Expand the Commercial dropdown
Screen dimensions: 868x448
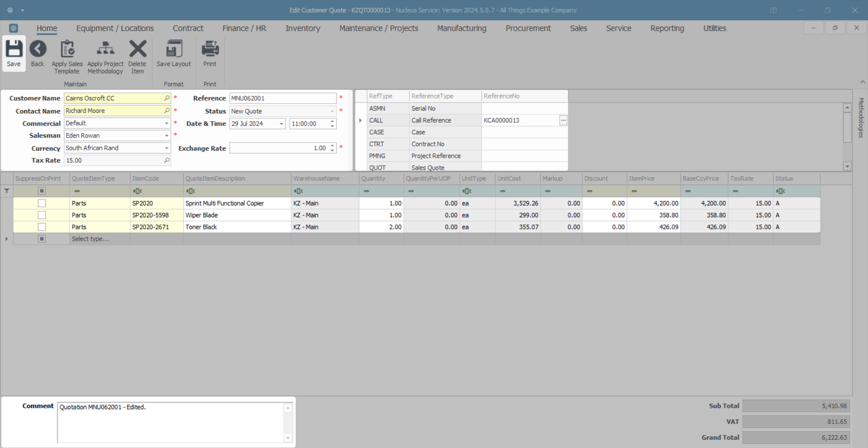tap(166, 123)
